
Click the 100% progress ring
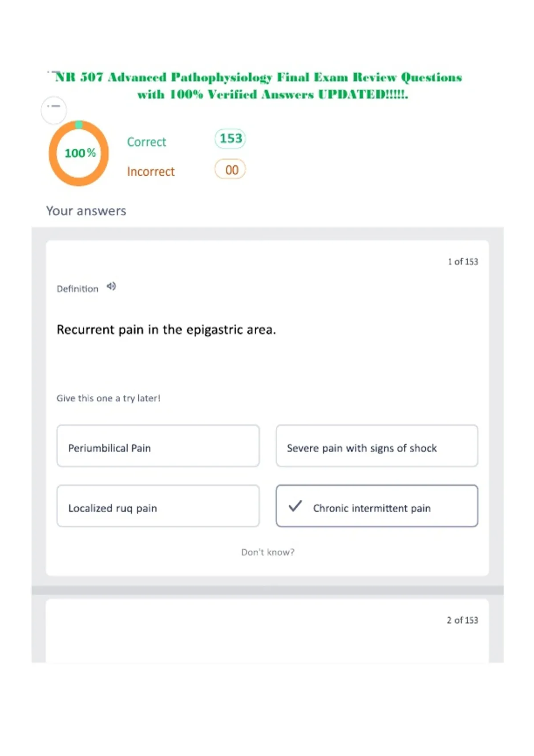point(79,153)
